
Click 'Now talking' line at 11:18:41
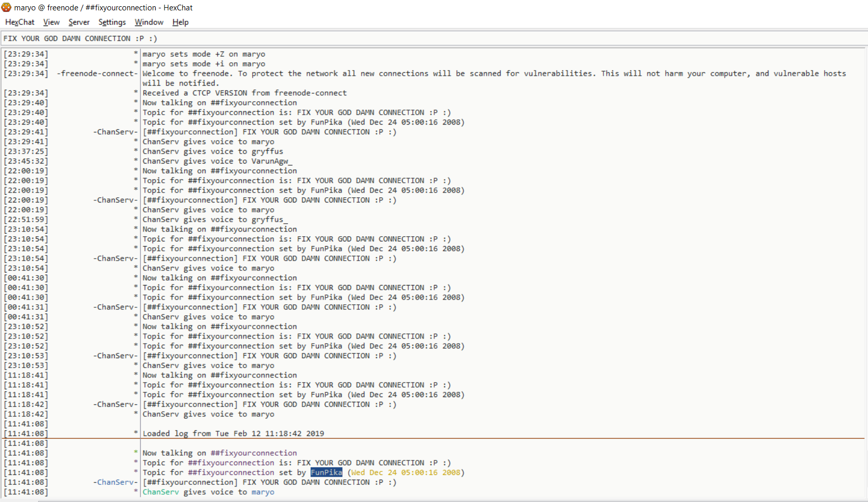pos(220,375)
